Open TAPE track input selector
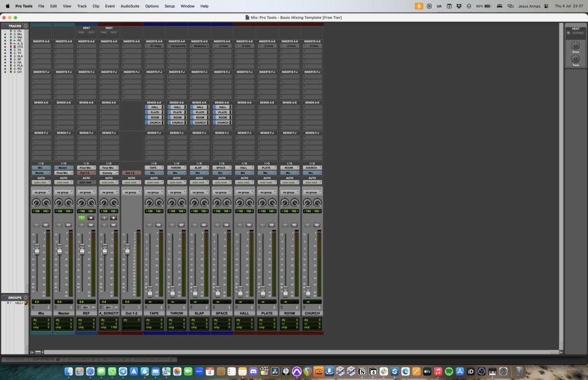Image resolution: width=588 pixels, height=380 pixels. [x=154, y=168]
